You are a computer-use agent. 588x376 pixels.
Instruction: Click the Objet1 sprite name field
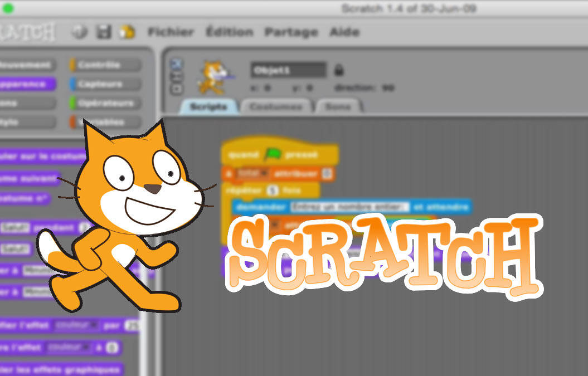click(288, 70)
